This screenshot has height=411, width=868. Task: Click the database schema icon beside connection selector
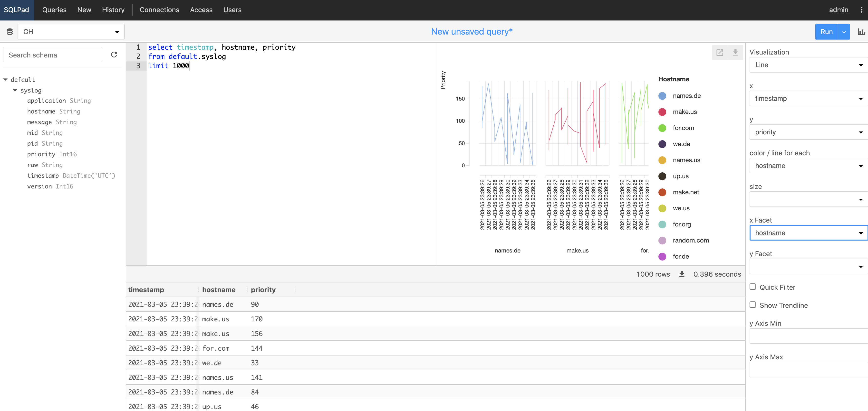[x=10, y=32]
